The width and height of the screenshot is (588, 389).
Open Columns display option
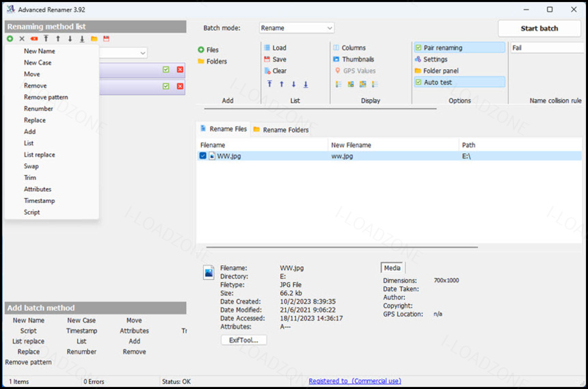[x=349, y=48]
